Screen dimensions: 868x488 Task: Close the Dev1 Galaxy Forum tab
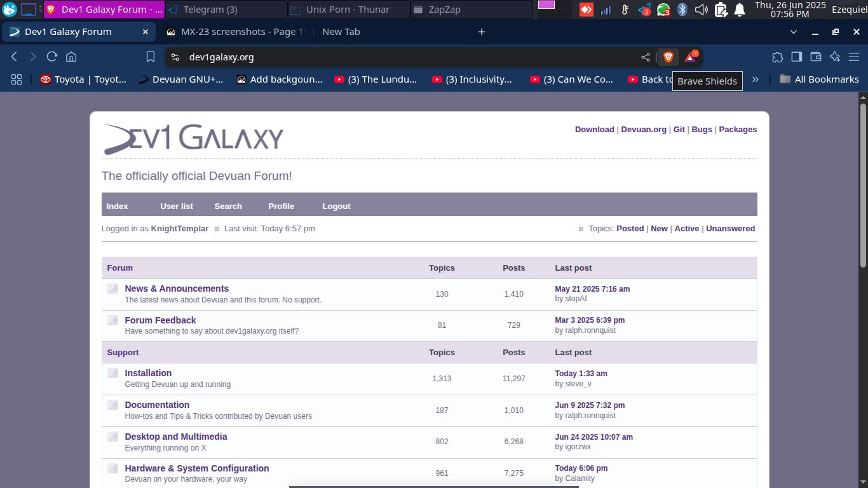point(146,32)
